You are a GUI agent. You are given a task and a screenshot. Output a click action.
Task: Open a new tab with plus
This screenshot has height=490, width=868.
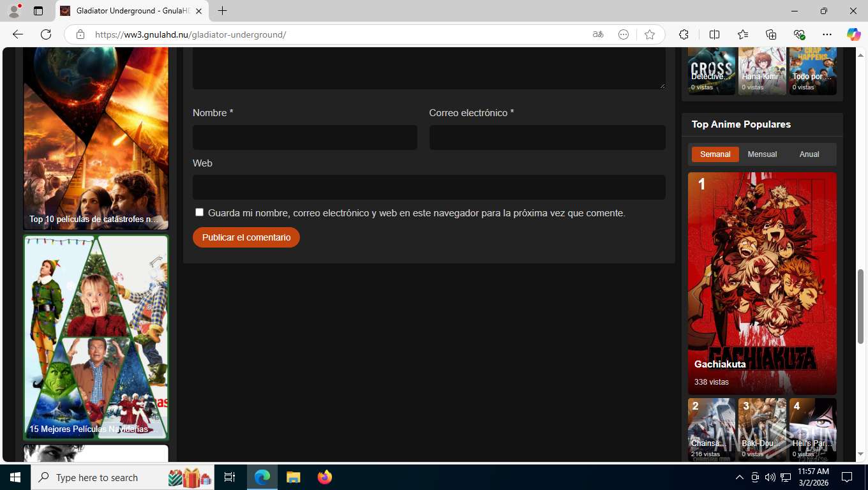click(222, 11)
